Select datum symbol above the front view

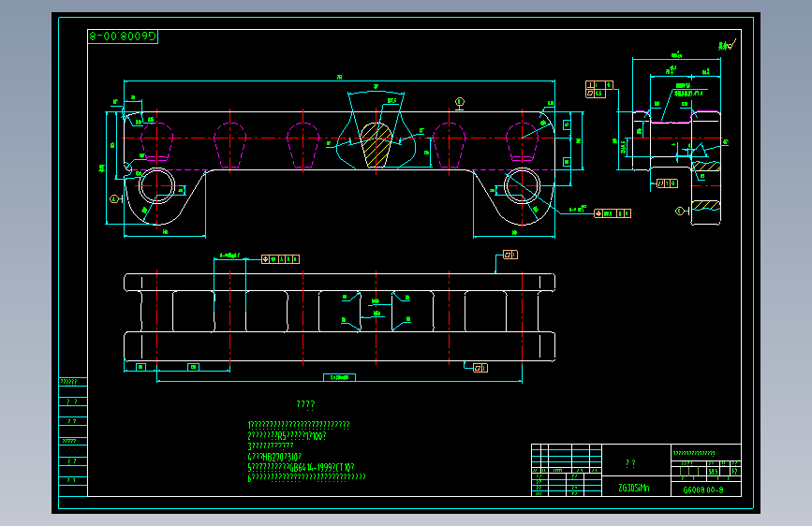(459, 103)
